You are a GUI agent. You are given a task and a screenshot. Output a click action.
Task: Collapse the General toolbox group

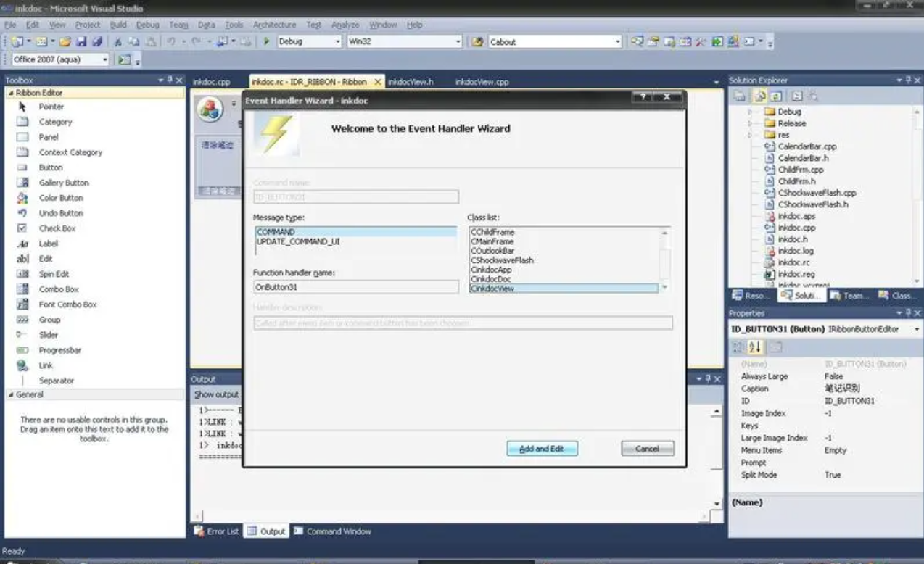10,394
